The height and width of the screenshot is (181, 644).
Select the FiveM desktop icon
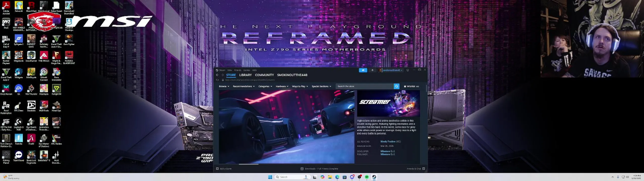coord(31,139)
